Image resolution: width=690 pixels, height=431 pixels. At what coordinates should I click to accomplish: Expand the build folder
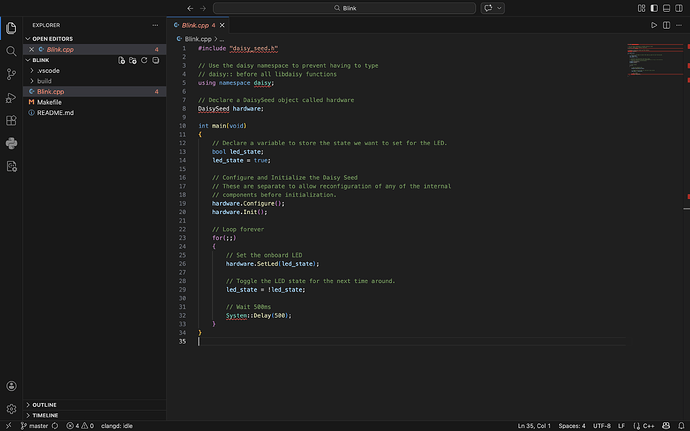coord(45,81)
